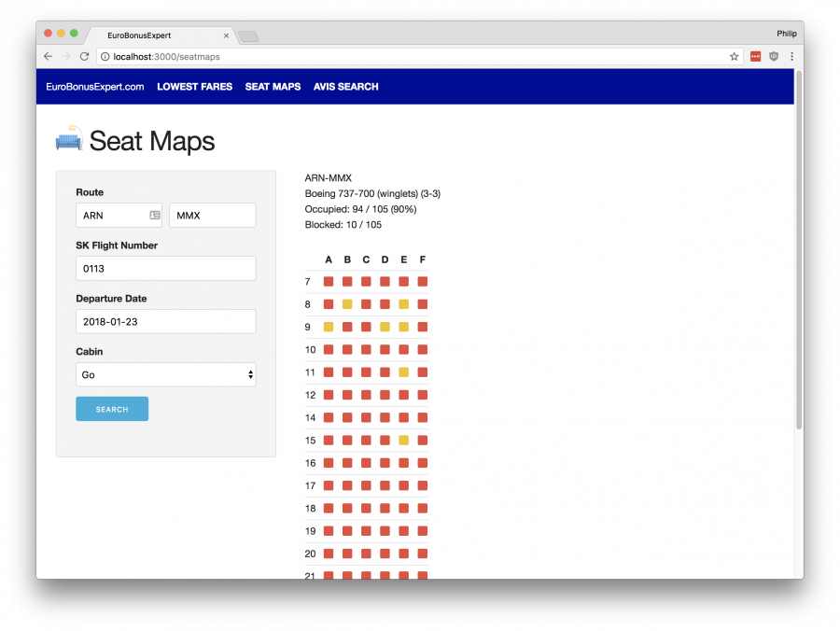Click the blue sofa Seat Maps logo

69,140
